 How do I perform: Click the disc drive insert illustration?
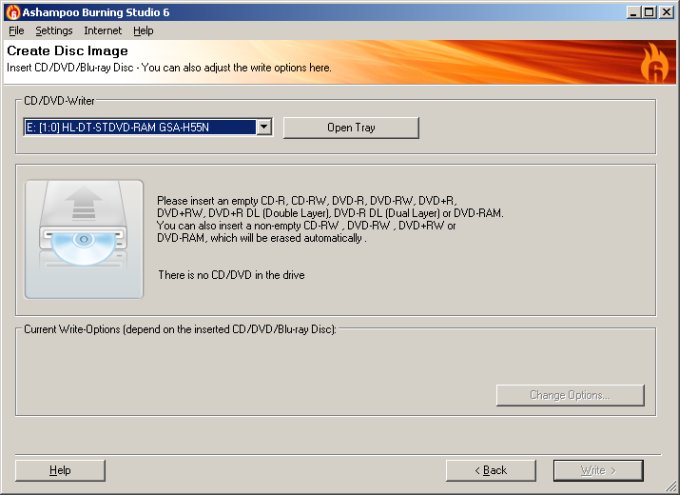pos(84,239)
